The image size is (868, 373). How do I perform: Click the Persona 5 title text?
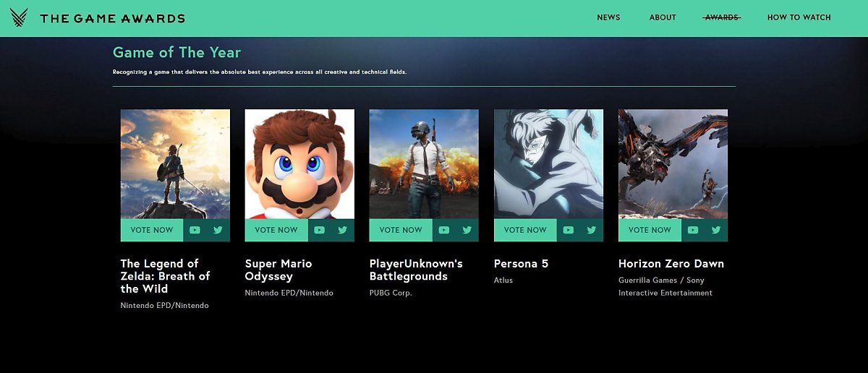521,264
